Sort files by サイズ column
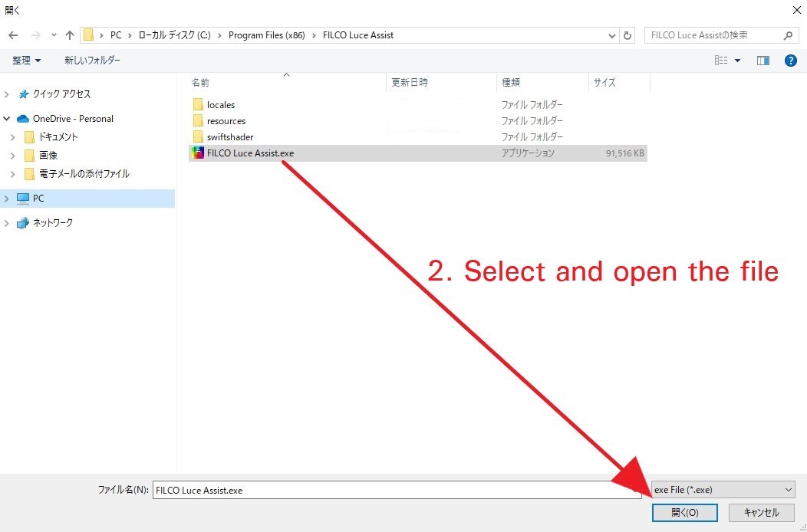The height and width of the screenshot is (532, 807). pyautogui.click(x=604, y=82)
